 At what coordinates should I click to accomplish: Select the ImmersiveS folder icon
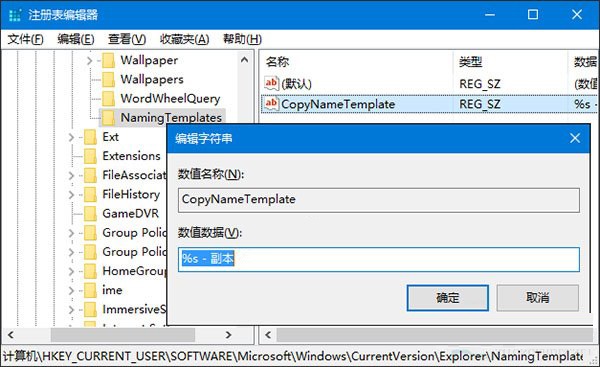pos(90,309)
